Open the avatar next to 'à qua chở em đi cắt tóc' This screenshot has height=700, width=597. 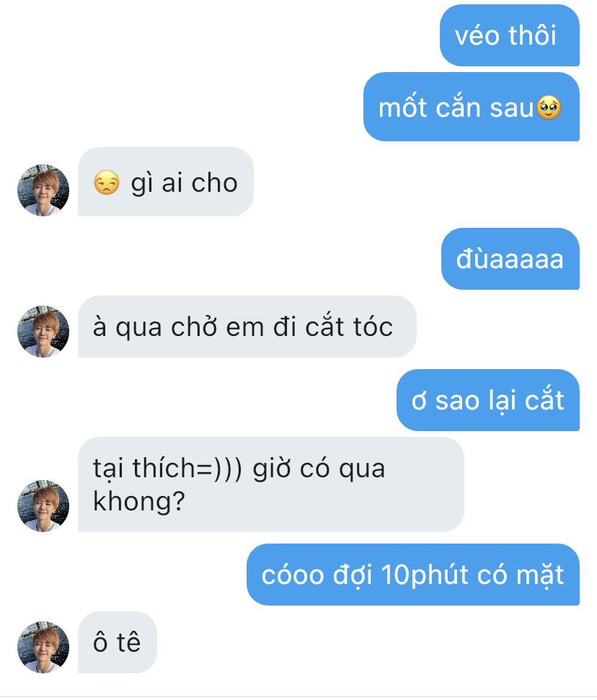tap(43, 331)
